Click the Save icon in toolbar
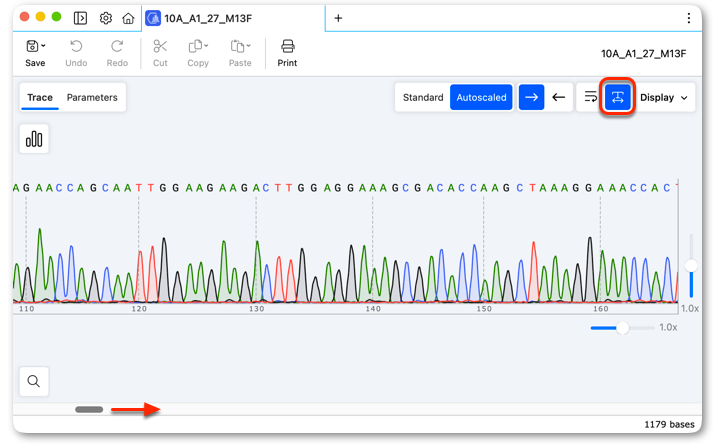The width and height of the screenshot is (713, 444). (x=32, y=46)
